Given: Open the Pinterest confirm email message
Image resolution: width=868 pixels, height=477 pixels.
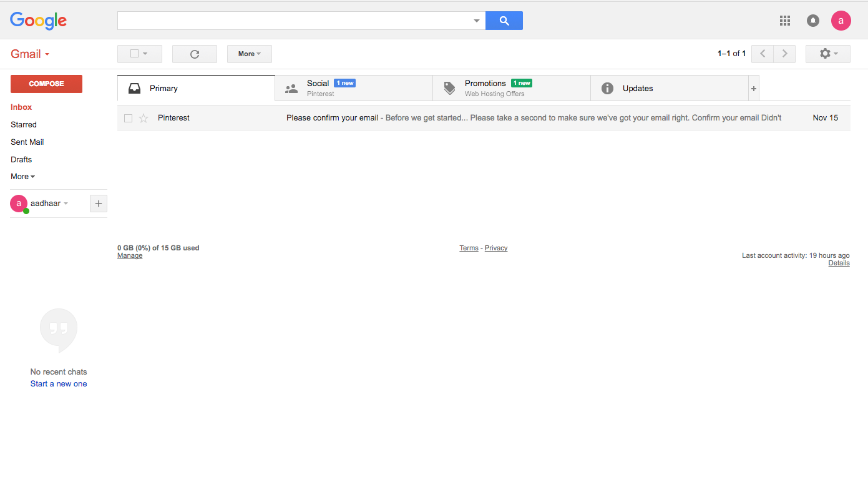Looking at the screenshot, I should click(x=484, y=118).
